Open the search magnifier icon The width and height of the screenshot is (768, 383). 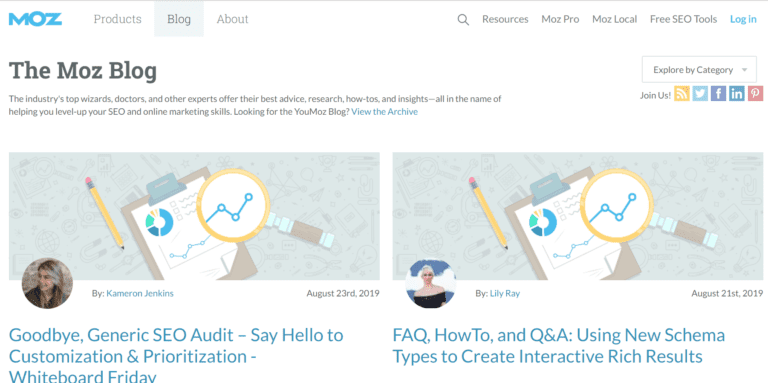pos(463,20)
